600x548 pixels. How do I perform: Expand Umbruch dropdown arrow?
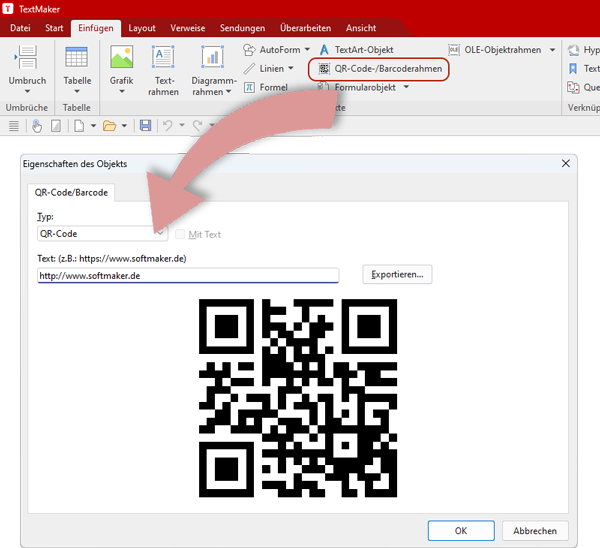point(27,91)
